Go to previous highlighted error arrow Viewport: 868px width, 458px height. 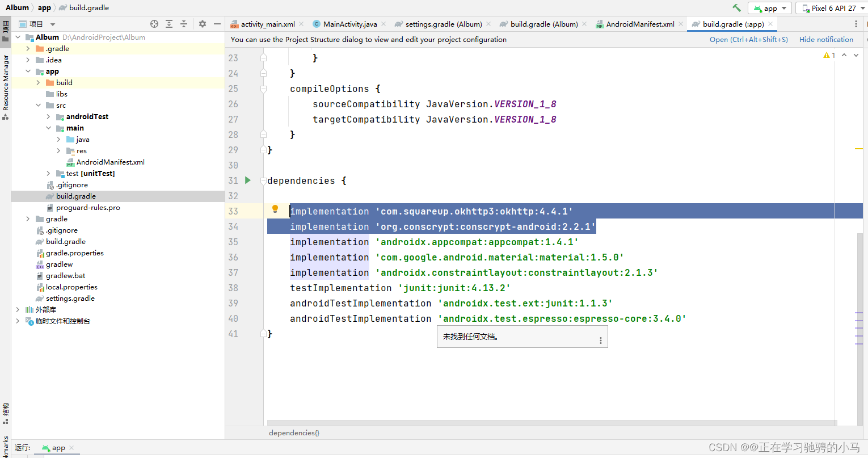point(844,55)
